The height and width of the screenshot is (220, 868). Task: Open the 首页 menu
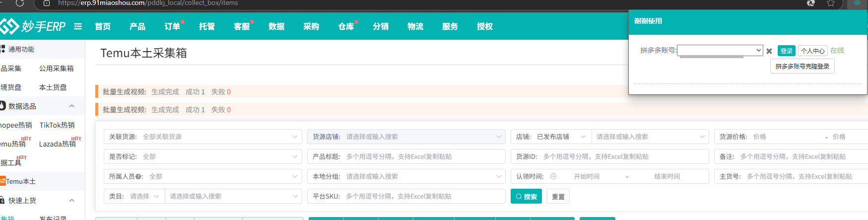103,26
